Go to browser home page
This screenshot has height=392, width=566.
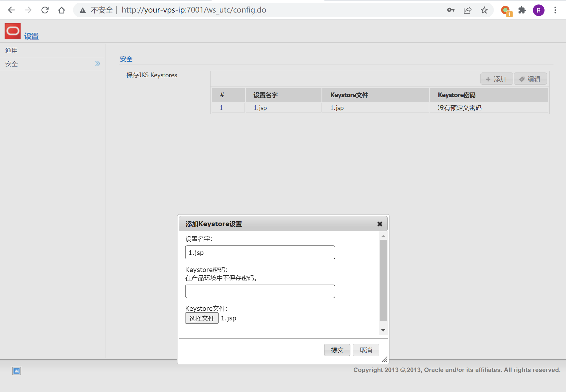pyautogui.click(x=61, y=10)
